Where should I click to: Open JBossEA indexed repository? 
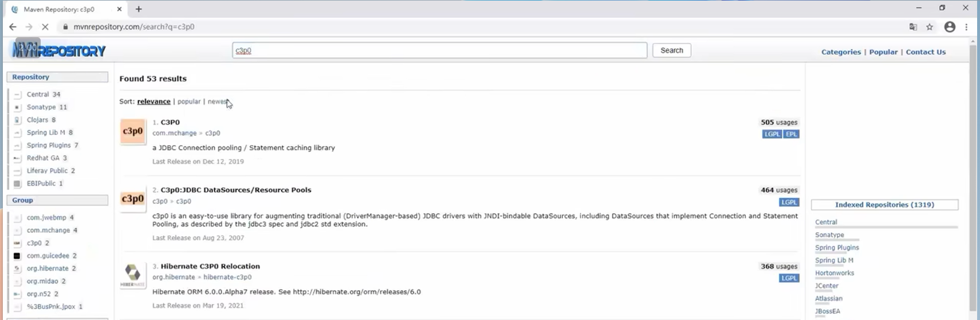click(828, 311)
